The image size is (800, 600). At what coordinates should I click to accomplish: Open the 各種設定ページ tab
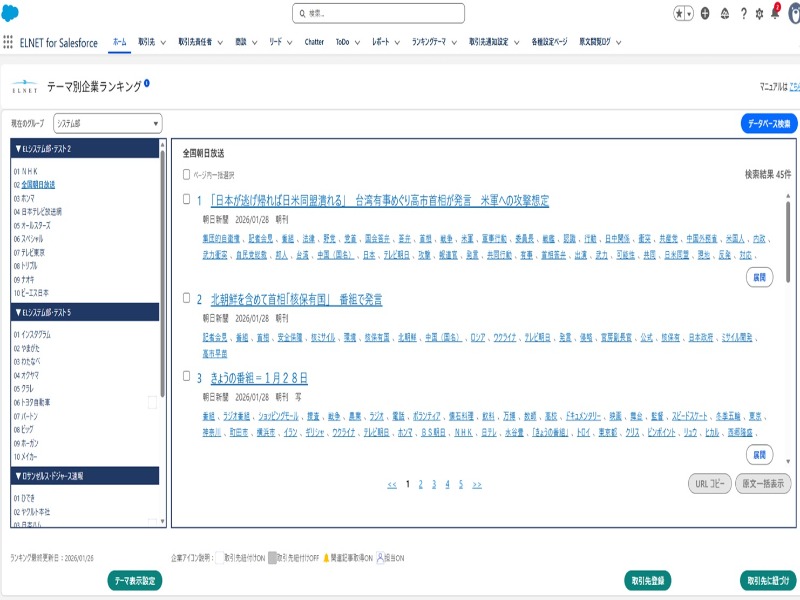549,42
